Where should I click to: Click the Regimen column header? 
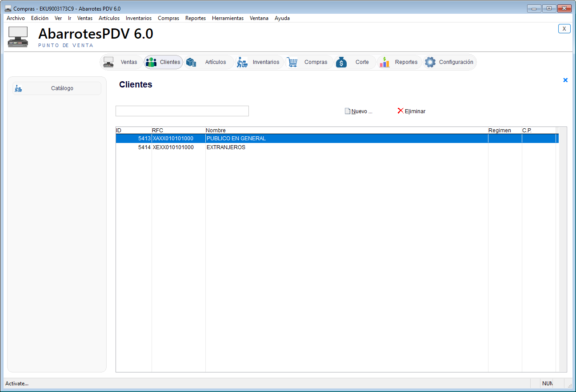(505, 131)
